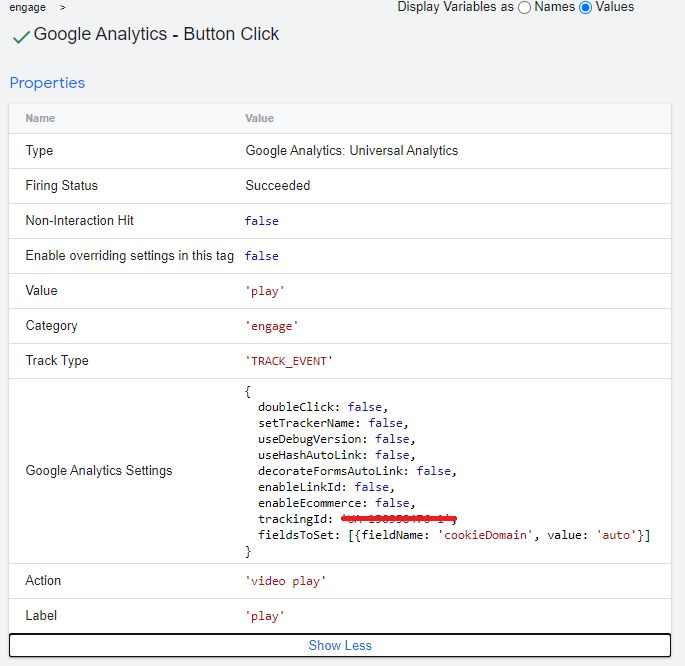Click the useDebugVersion: false line
Image resolution: width=685 pixels, height=666 pixels.
click(x=336, y=439)
